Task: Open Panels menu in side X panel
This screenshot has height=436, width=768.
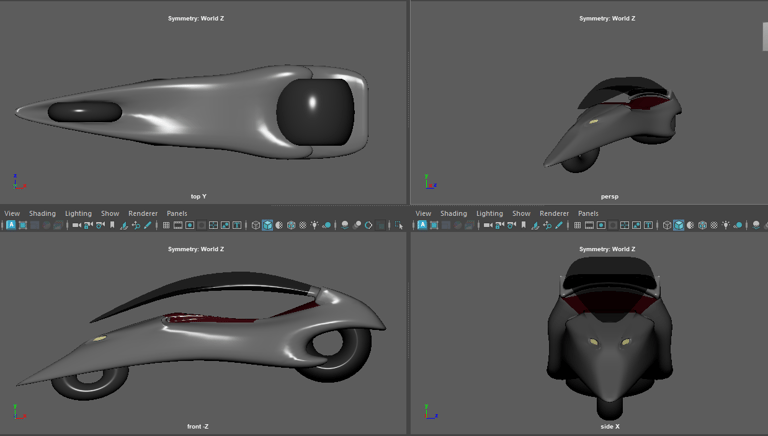Action: pyautogui.click(x=588, y=214)
